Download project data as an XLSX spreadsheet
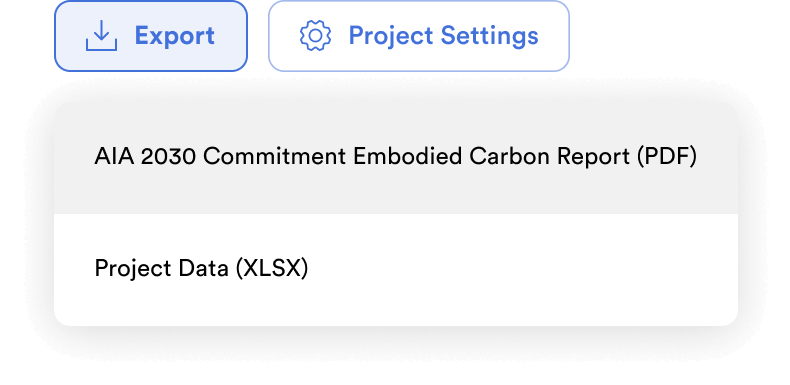 point(396,270)
